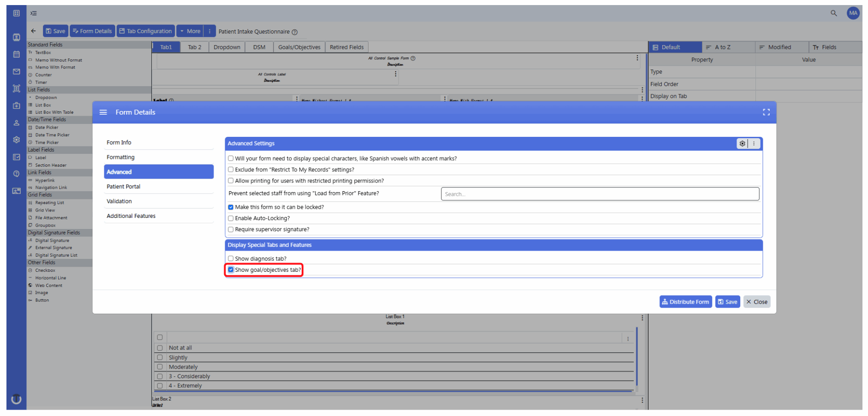Open Validation section in dialog
Viewport: 868px width, 416px height.
(x=159, y=201)
